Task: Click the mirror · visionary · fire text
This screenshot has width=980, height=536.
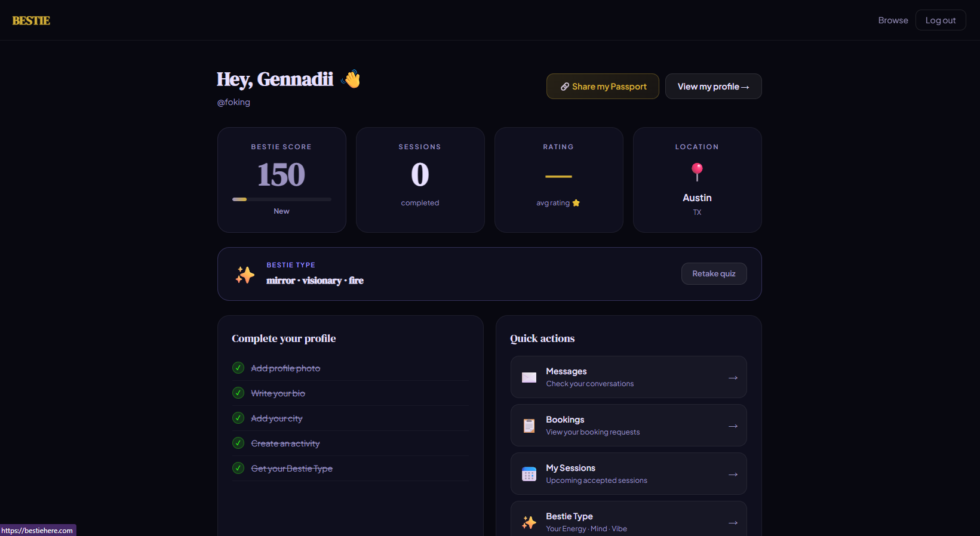Action: [315, 281]
